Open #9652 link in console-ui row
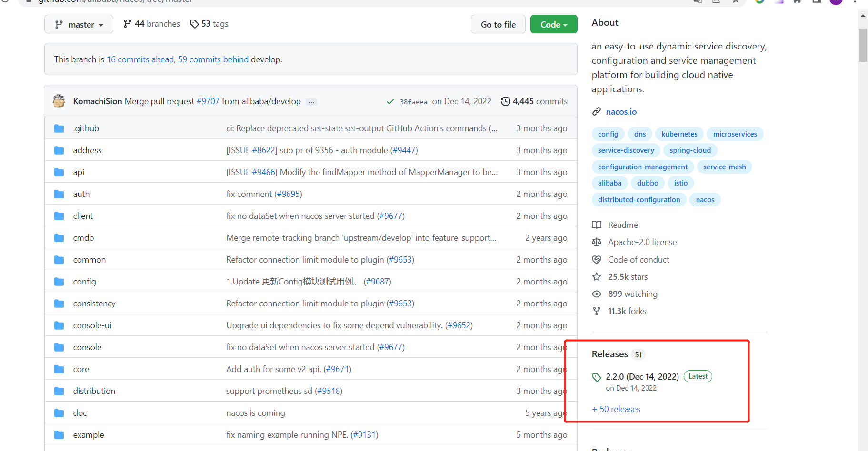Viewport: 868px width, 451px height. coord(459,325)
